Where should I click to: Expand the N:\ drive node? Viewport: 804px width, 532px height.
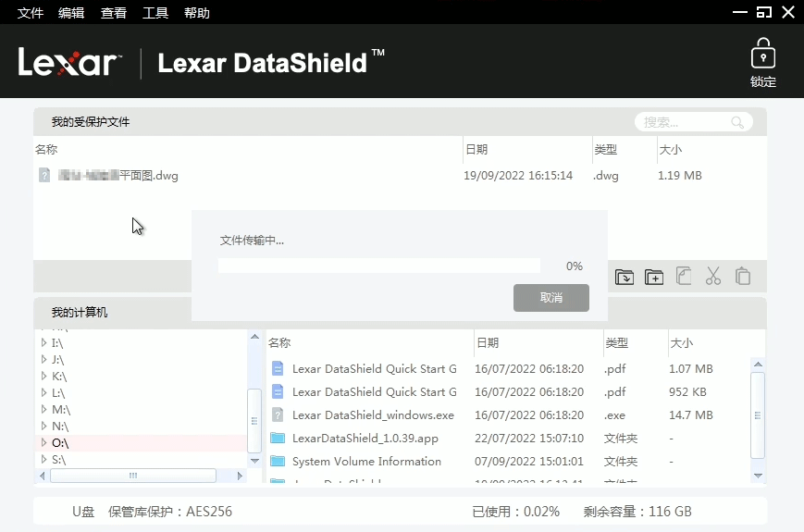pos(43,426)
